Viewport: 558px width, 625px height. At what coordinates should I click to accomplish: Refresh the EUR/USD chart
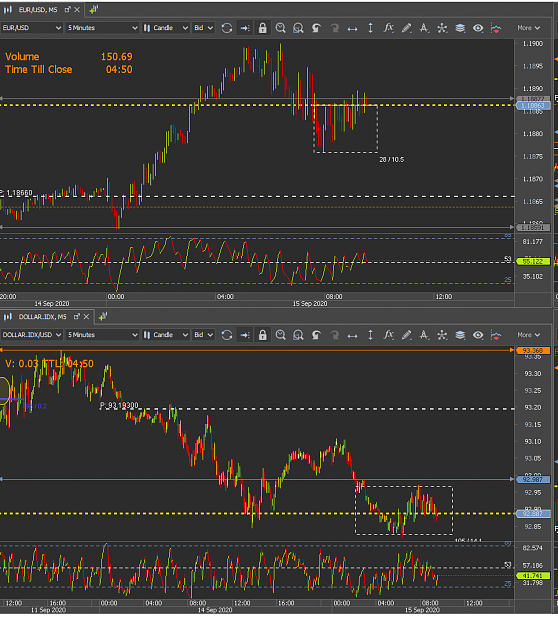coord(227,28)
